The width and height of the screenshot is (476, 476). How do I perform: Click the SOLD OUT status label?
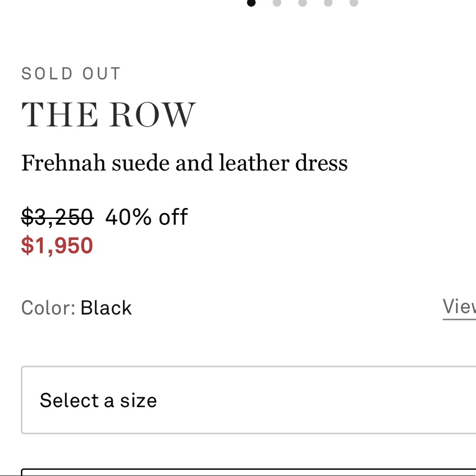pyautogui.click(x=70, y=73)
